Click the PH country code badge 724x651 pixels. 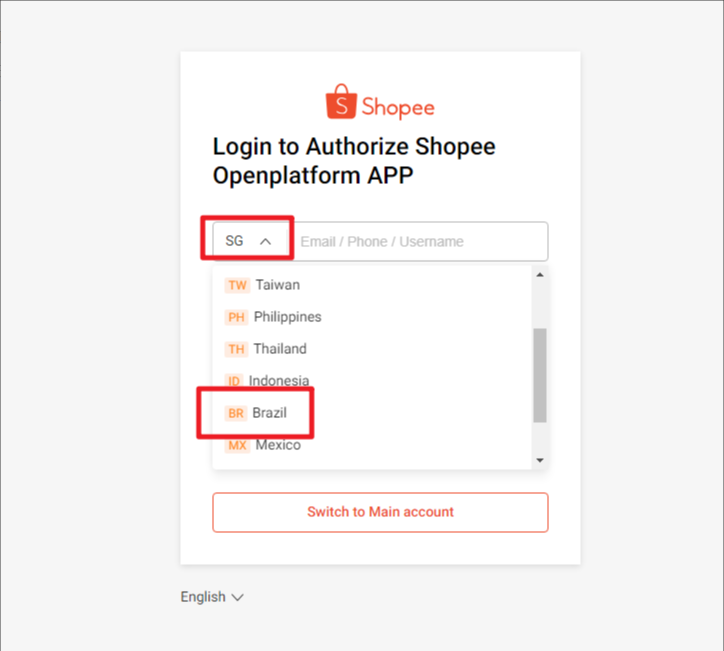pos(236,317)
